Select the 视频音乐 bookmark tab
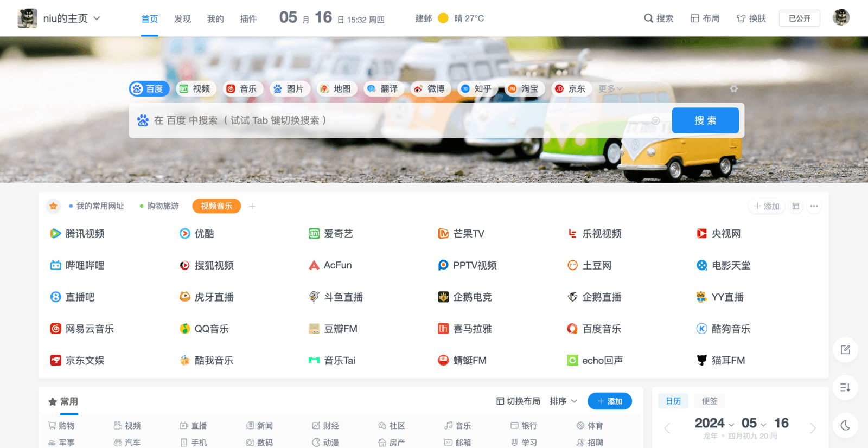This screenshot has height=448, width=868. pyautogui.click(x=216, y=206)
